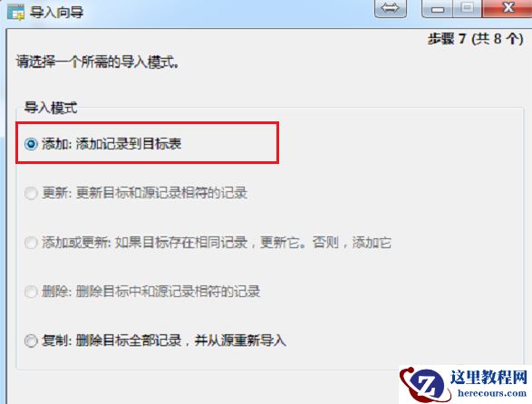Select the 删除 radio button
Image resolution: width=532 pixels, height=404 pixels.
click(x=31, y=292)
